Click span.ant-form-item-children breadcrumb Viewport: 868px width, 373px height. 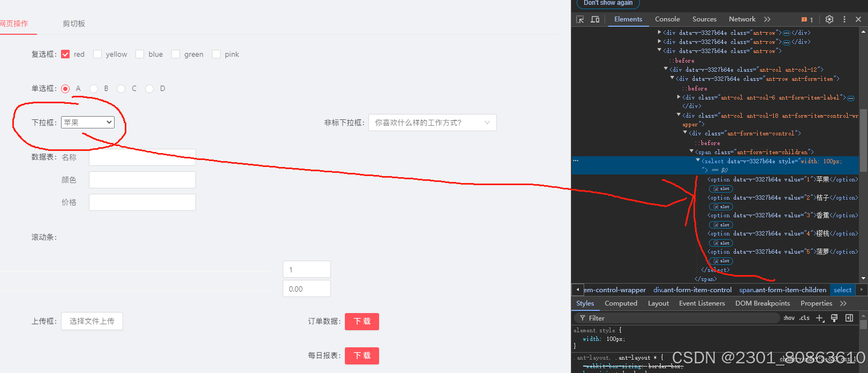point(783,290)
